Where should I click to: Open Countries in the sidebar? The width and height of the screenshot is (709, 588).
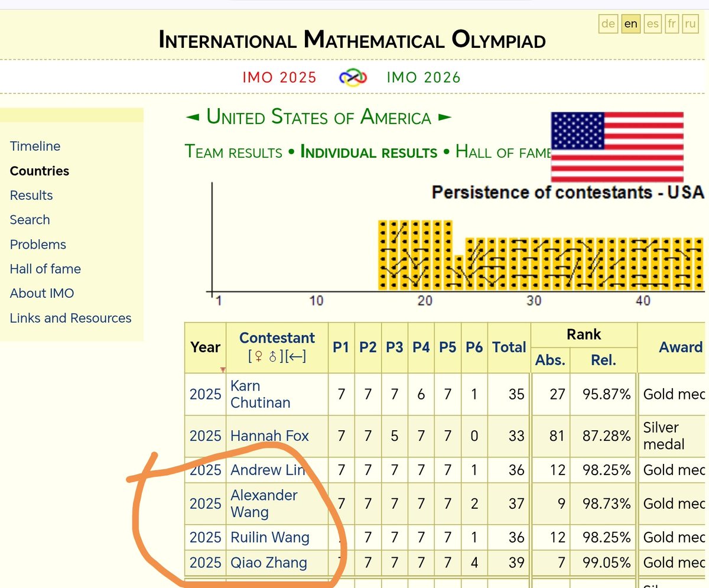40,171
